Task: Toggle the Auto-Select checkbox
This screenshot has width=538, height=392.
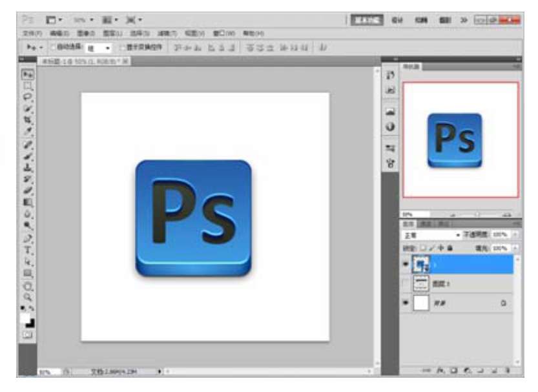Action: coord(53,47)
